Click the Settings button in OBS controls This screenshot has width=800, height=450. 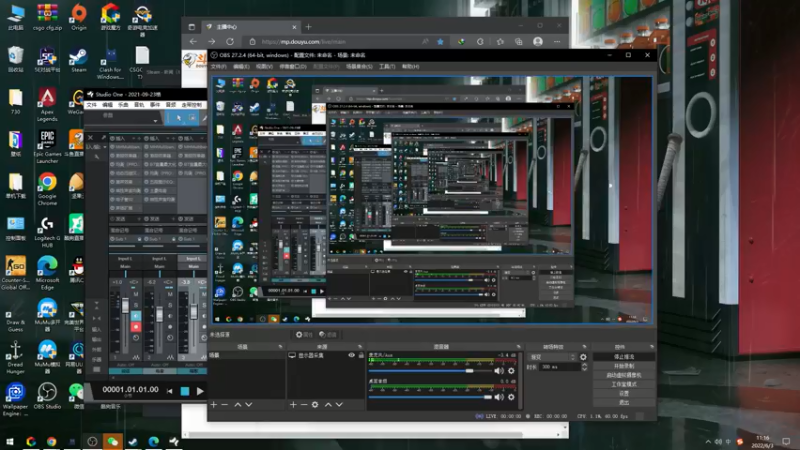coord(624,393)
